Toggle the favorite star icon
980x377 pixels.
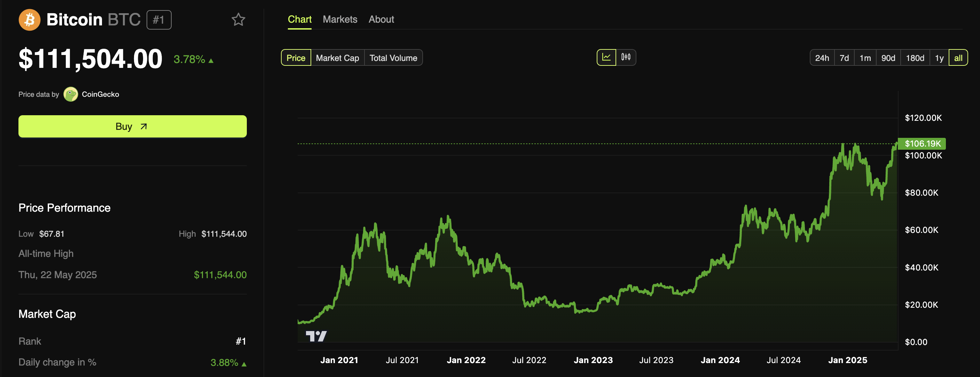tap(238, 20)
